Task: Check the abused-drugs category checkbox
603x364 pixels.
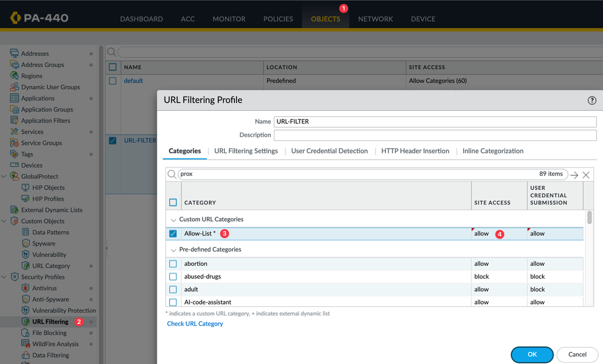Action: (173, 277)
